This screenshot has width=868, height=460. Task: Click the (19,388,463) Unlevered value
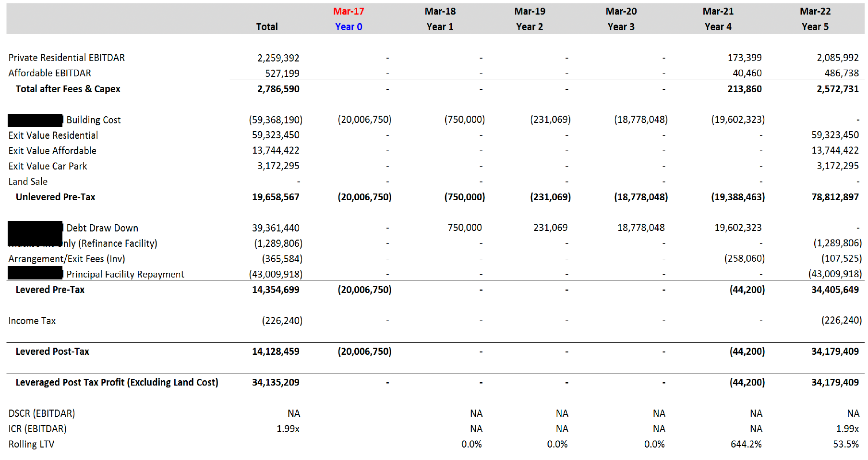click(738, 197)
